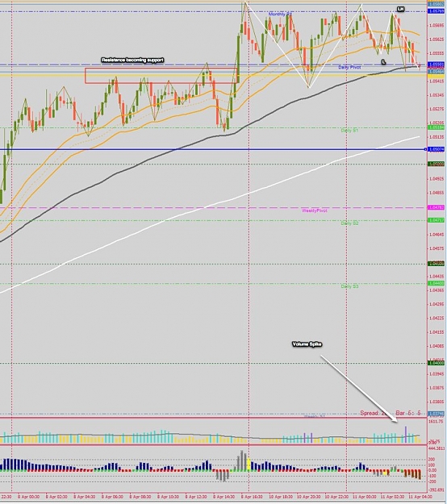Select the 'Resistance becoming support' text label
Screen dimensions: 447x504
pos(132,60)
